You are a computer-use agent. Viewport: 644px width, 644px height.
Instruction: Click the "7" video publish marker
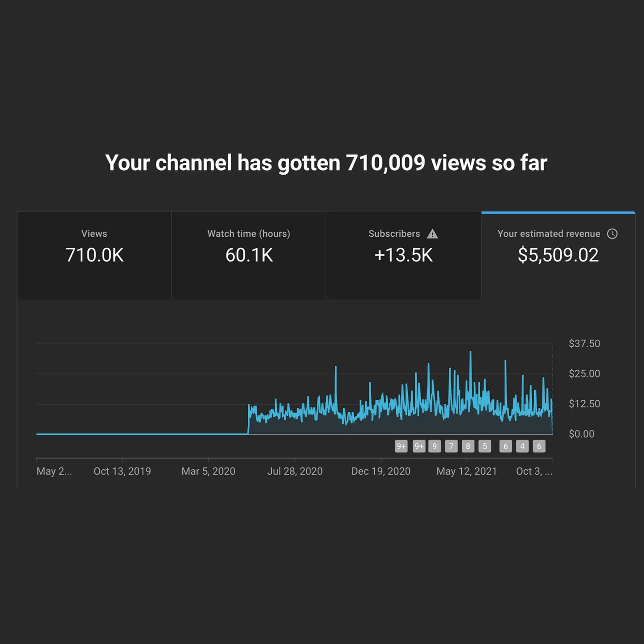(451, 446)
